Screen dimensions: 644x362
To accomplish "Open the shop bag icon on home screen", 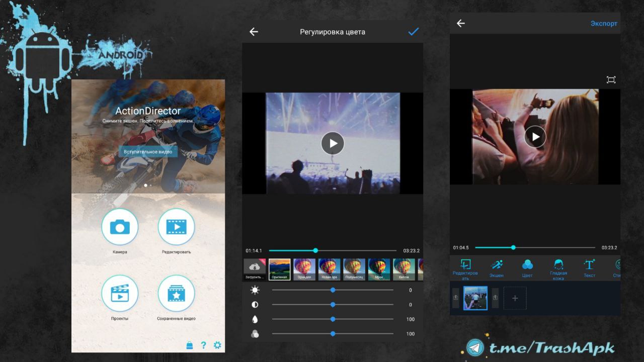I will (x=190, y=345).
